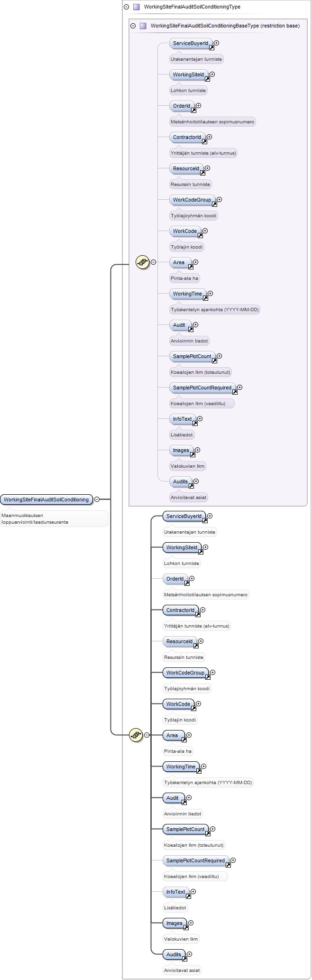Select the ContractorId element in the lower sequence
Viewport: 312px width, 980px height.
click(x=181, y=610)
